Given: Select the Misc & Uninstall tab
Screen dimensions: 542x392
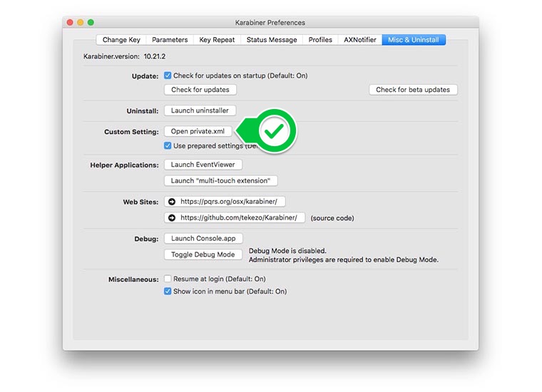Looking at the screenshot, I should (x=414, y=40).
